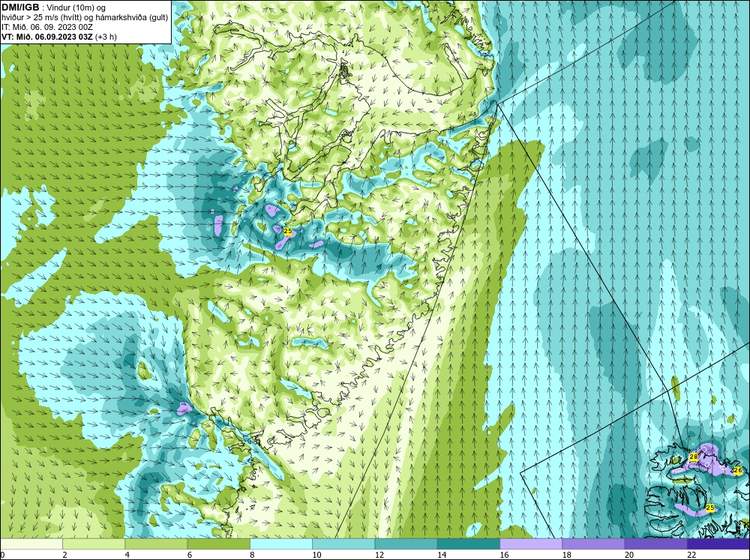750x560 pixels.
Task: Click the yellow 26 gust label
Action: 737,471
